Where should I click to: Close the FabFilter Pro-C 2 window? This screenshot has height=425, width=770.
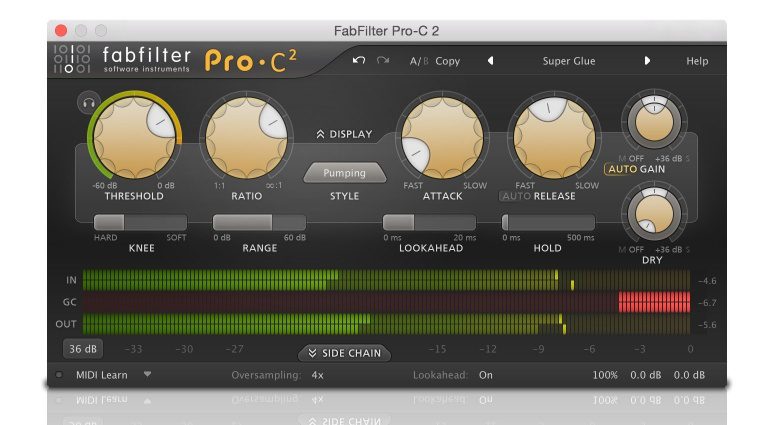pyautogui.click(x=61, y=30)
